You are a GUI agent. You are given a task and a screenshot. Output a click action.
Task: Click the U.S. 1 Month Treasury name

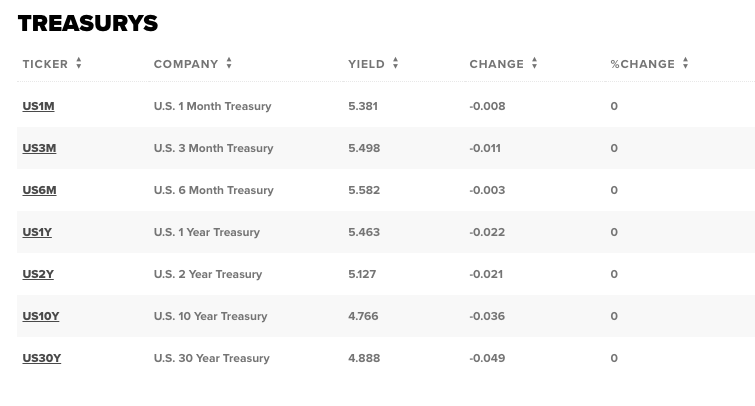212,106
